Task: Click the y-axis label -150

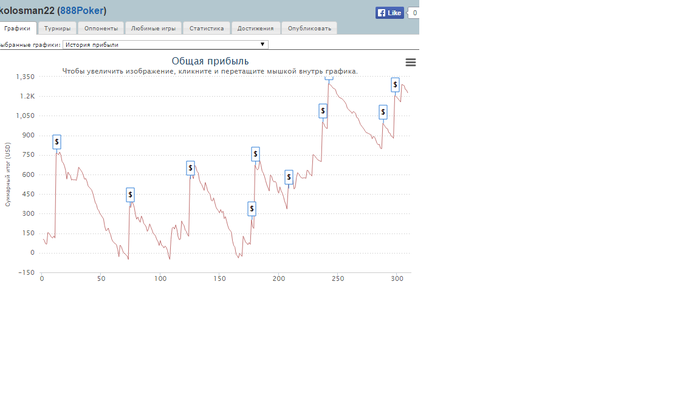Action: pos(26,272)
